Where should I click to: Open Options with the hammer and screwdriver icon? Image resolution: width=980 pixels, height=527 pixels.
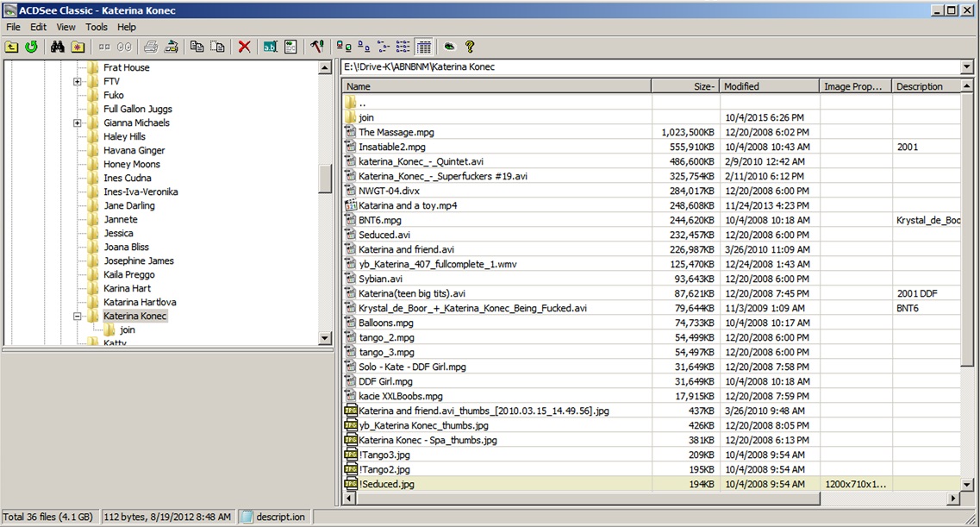point(317,47)
